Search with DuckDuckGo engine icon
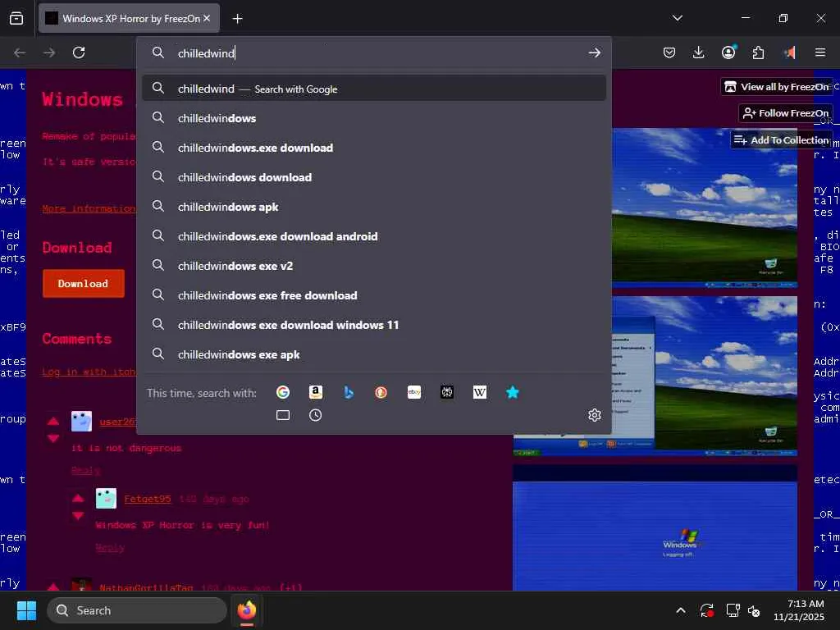Screen dimensions: 840x630 point(381,392)
